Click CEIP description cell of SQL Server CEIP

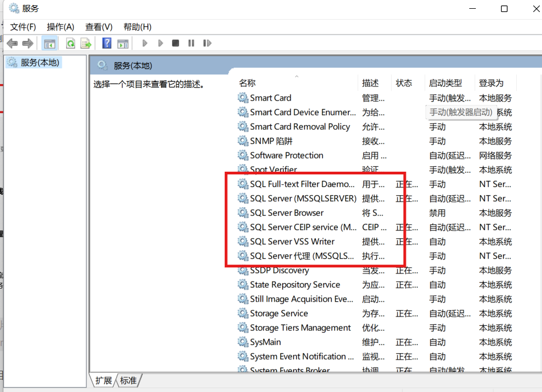pos(374,227)
